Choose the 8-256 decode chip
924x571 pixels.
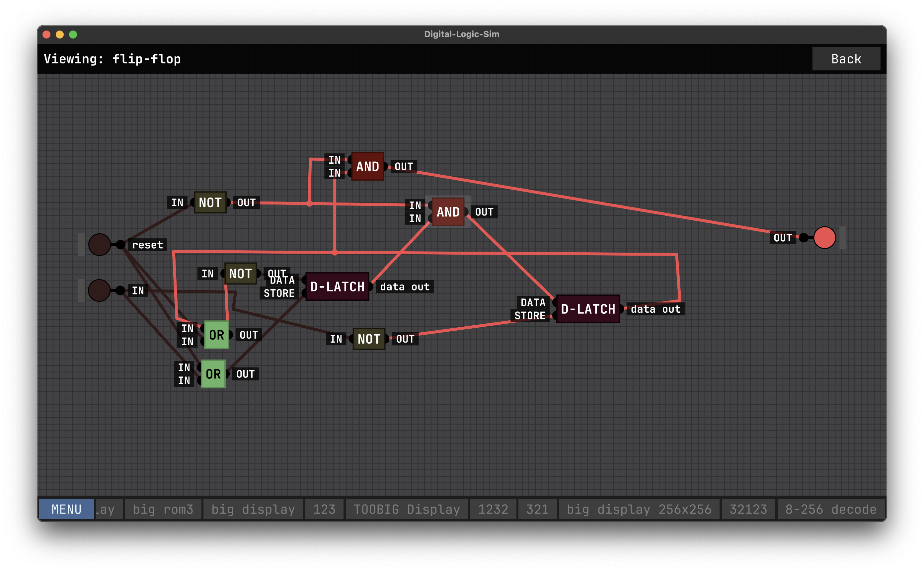(x=830, y=509)
